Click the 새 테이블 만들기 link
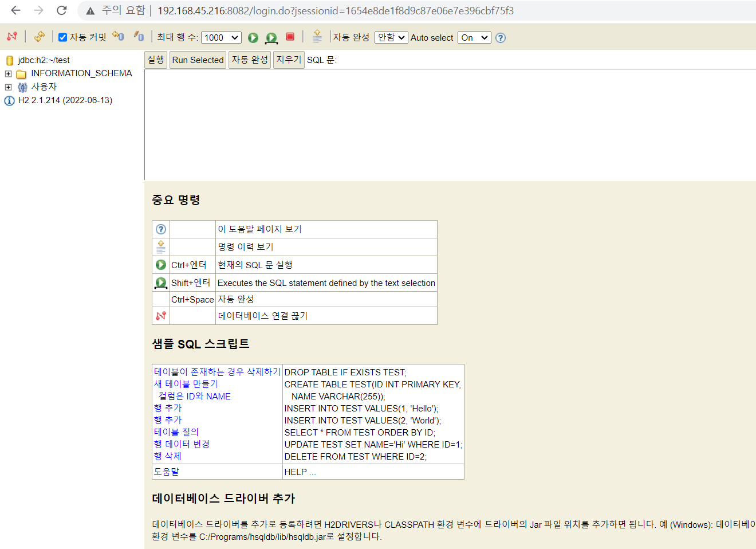 coord(186,384)
